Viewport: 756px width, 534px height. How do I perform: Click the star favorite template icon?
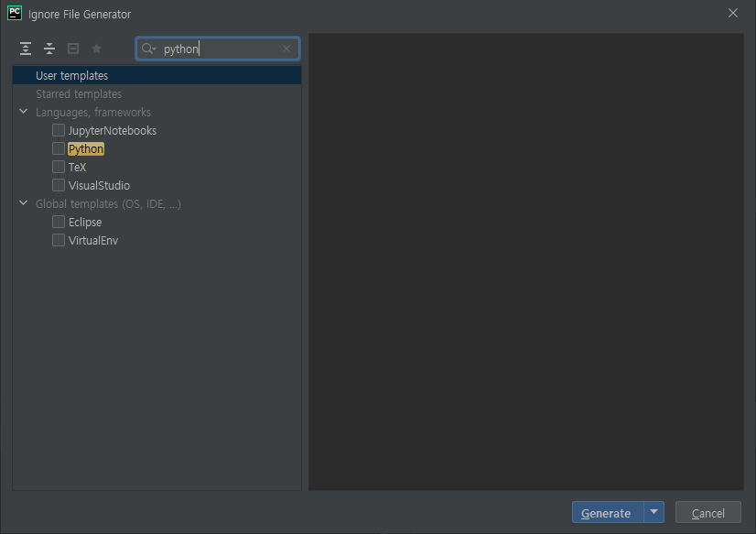click(x=96, y=49)
